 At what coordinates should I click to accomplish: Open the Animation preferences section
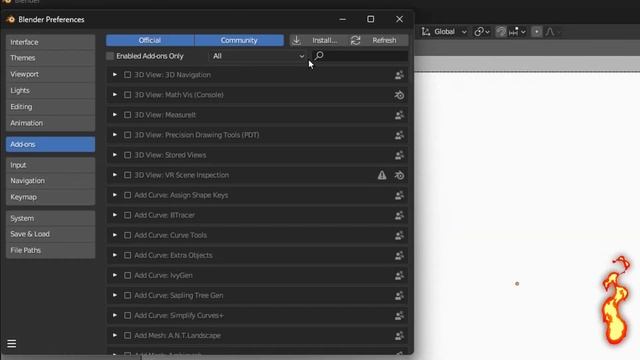point(51,123)
